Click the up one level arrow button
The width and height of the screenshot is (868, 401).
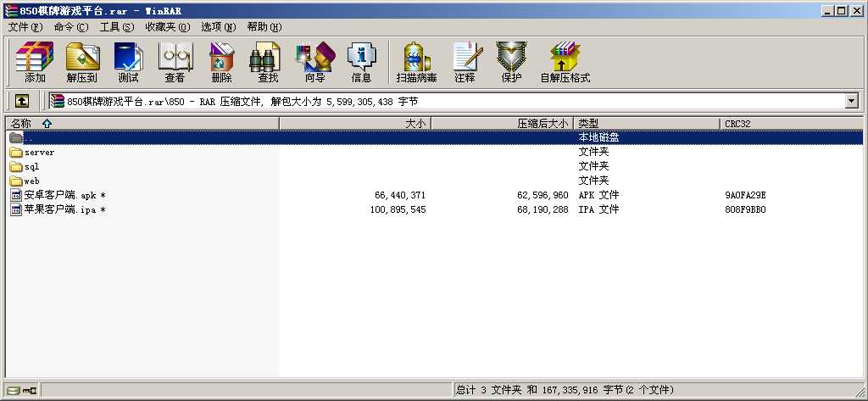click(x=21, y=101)
